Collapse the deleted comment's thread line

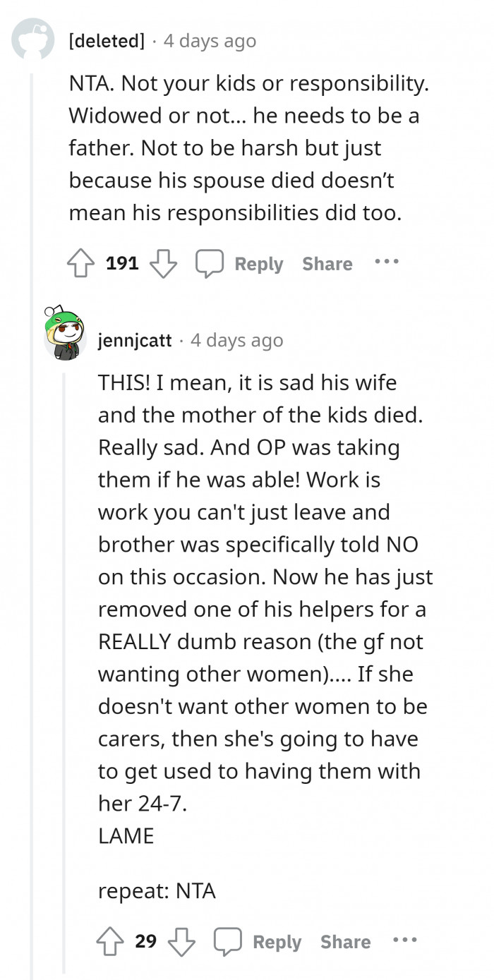(32, 494)
